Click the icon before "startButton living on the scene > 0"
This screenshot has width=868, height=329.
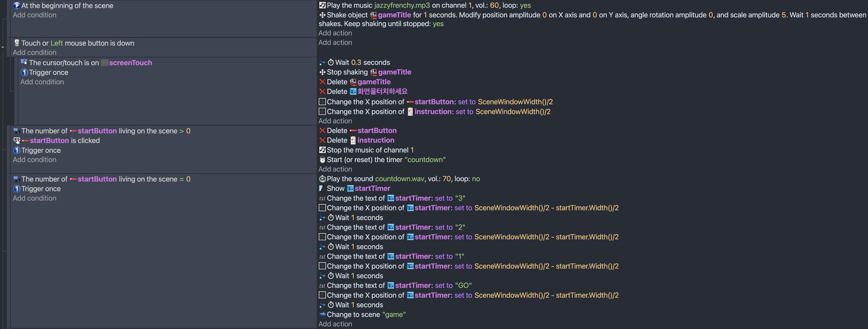click(16, 131)
